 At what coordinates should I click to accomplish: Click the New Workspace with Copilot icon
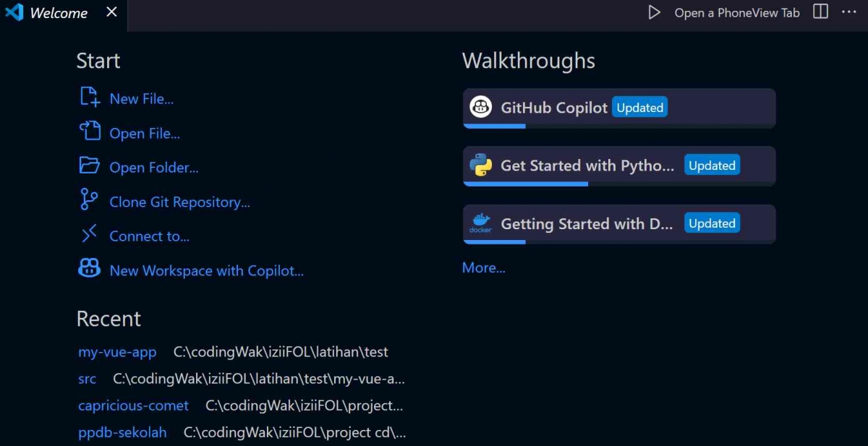[88, 270]
